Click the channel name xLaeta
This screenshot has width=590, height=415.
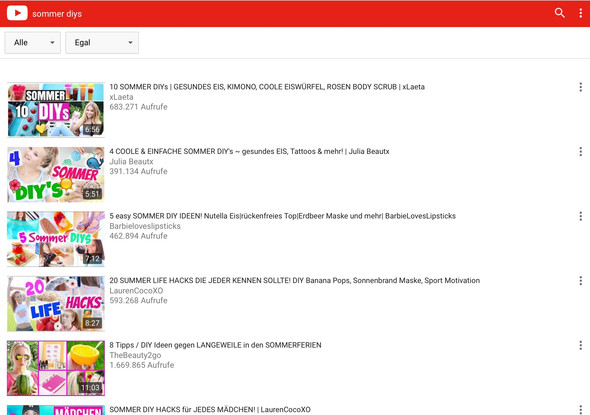121,97
